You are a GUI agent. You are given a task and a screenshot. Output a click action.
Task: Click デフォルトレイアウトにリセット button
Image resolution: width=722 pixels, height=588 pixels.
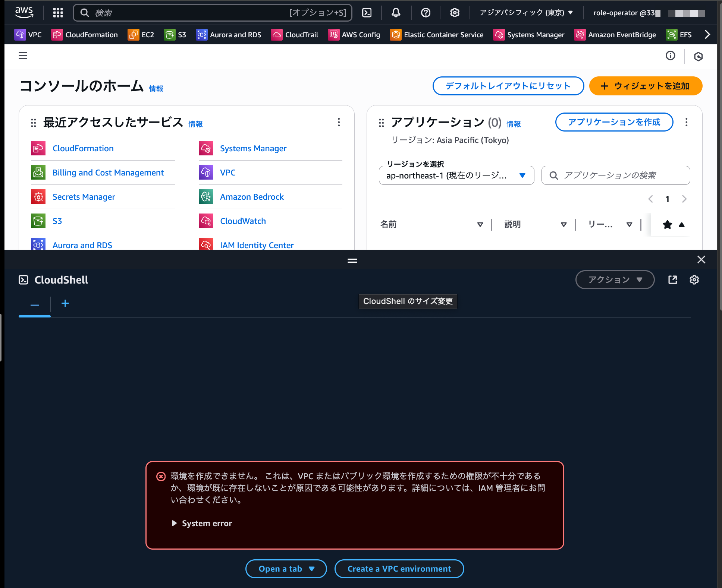[x=508, y=86]
